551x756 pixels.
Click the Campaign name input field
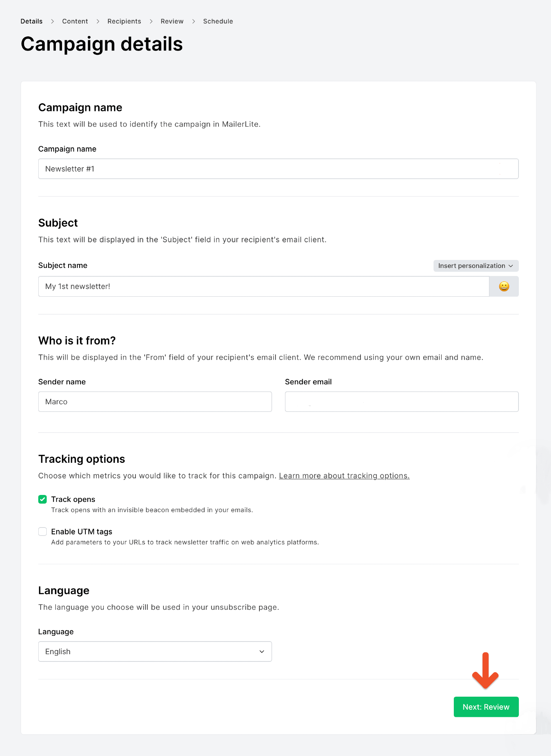point(278,169)
